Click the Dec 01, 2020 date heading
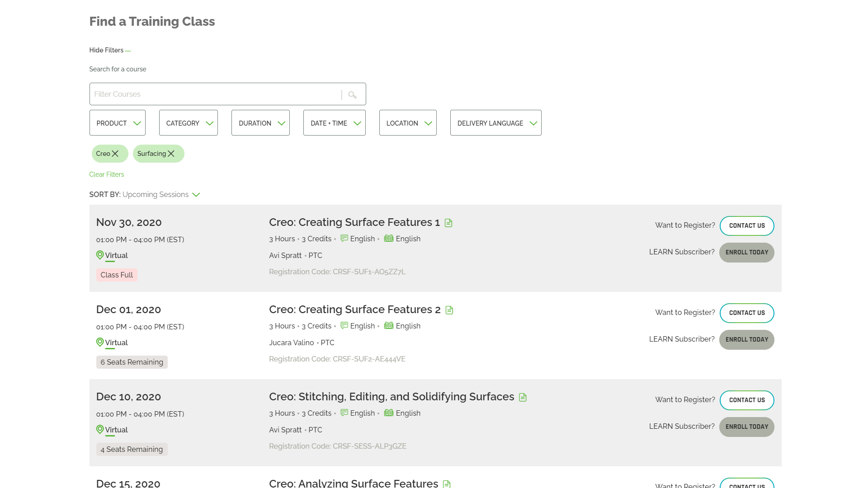Screen dimensions: 868x488 pyautogui.click(x=128, y=310)
